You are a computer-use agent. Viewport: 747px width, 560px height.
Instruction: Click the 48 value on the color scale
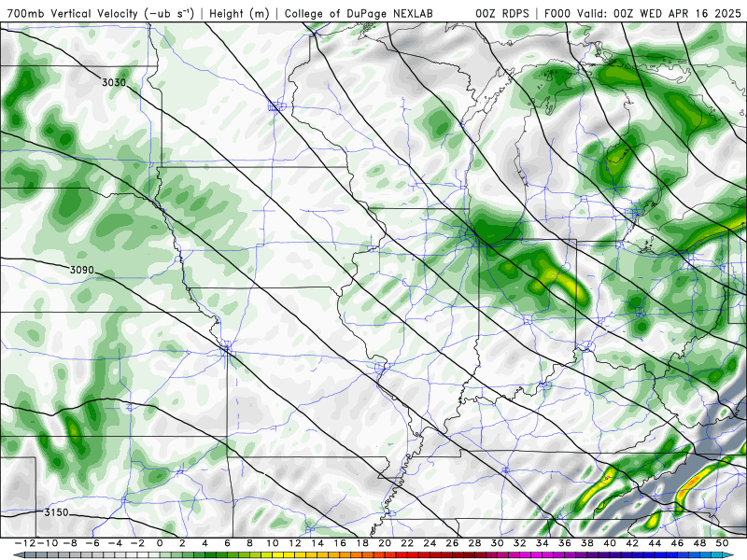pyautogui.click(x=699, y=543)
